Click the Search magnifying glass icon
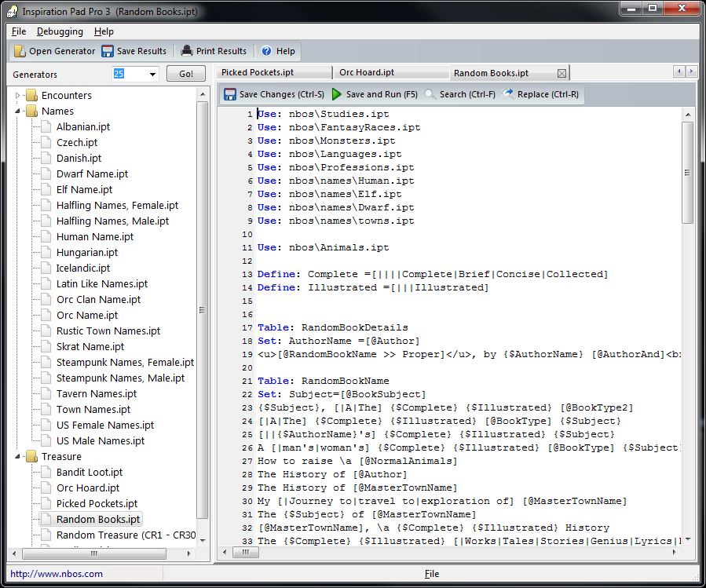 (430, 94)
